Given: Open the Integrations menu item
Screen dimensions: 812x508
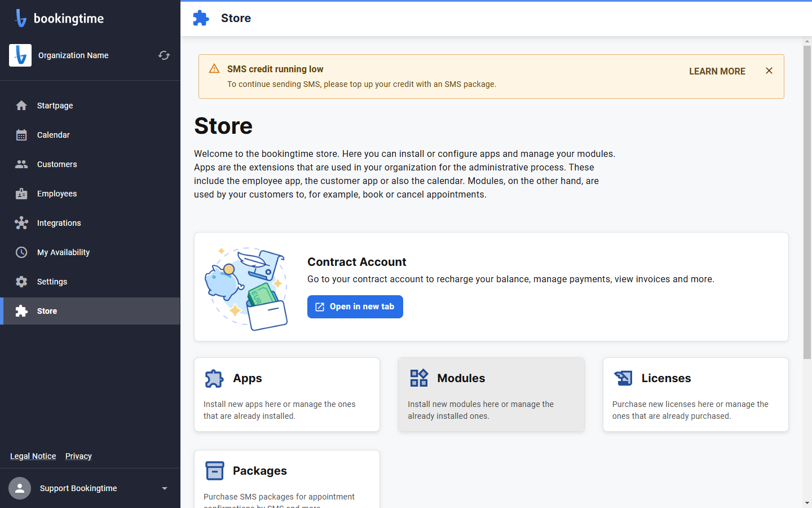Looking at the screenshot, I should 90,223.
